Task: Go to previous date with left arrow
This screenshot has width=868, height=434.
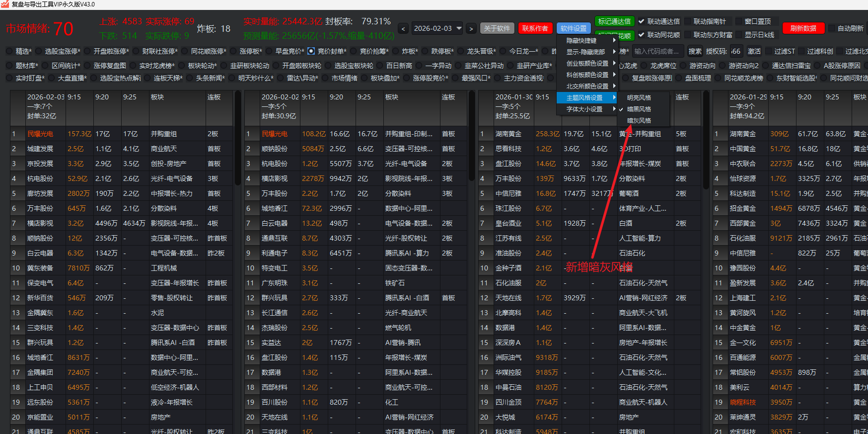Action: tap(403, 29)
